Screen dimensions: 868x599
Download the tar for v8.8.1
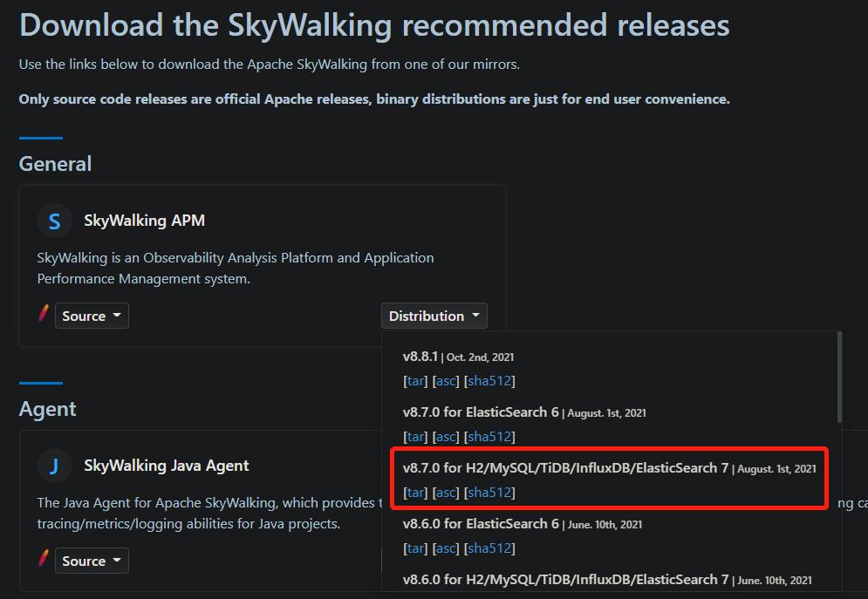click(x=414, y=380)
